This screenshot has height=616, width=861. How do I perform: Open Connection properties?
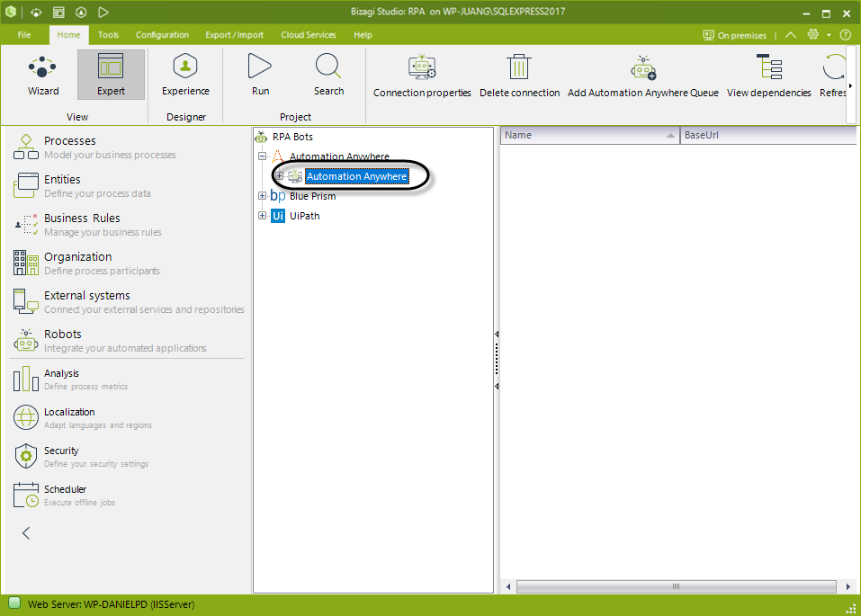[x=422, y=76]
